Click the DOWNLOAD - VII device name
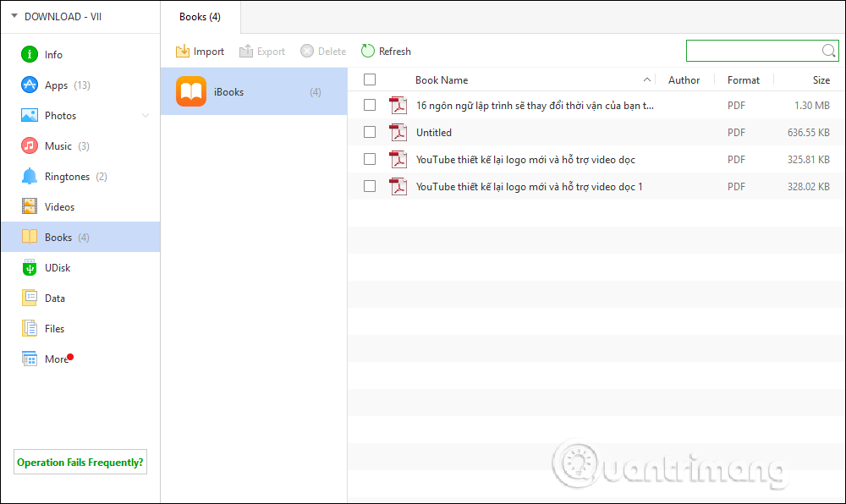This screenshot has width=846, height=504. [x=63, y=17]
